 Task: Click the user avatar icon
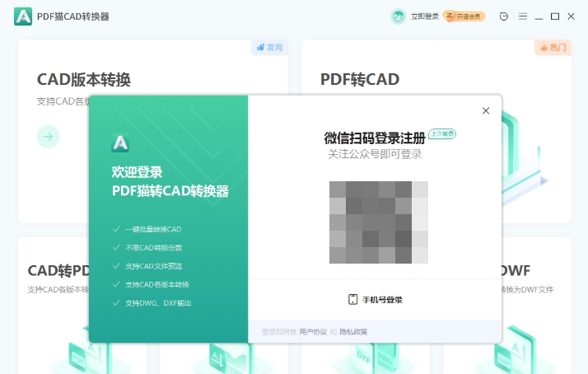point(399,16)
